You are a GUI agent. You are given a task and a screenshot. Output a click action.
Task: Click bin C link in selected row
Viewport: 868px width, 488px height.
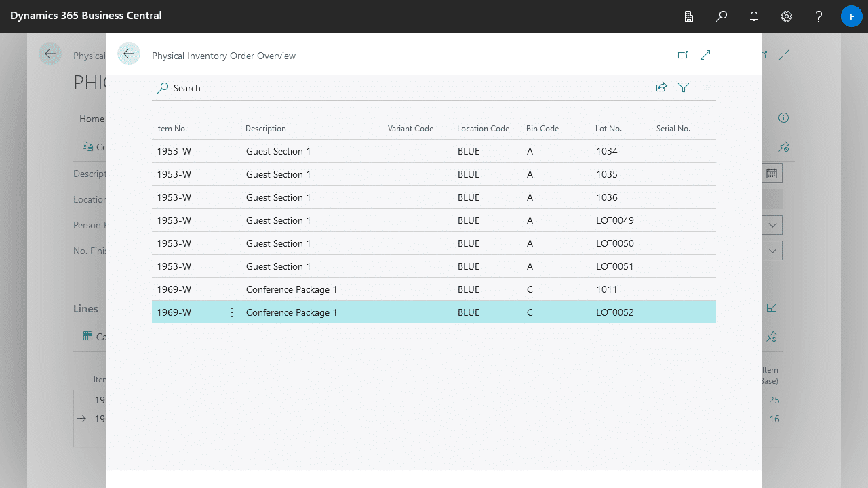tap(530, 312)
